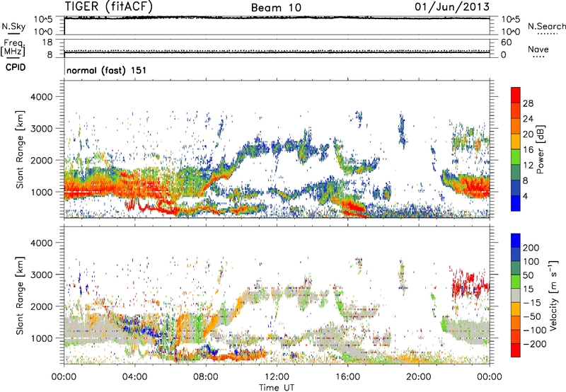566x392 pixels.
Task: Click the '18' frequency axis tick
Action: [47, 42]
